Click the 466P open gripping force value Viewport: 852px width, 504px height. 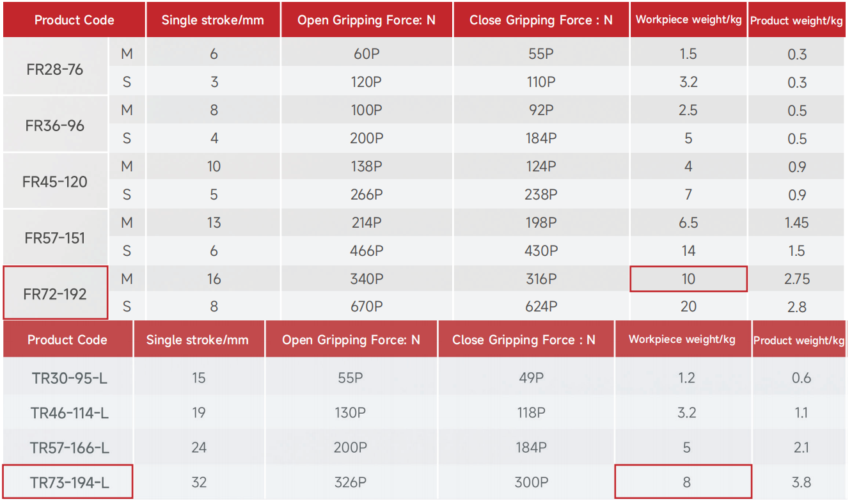click(x=367, y=251)
